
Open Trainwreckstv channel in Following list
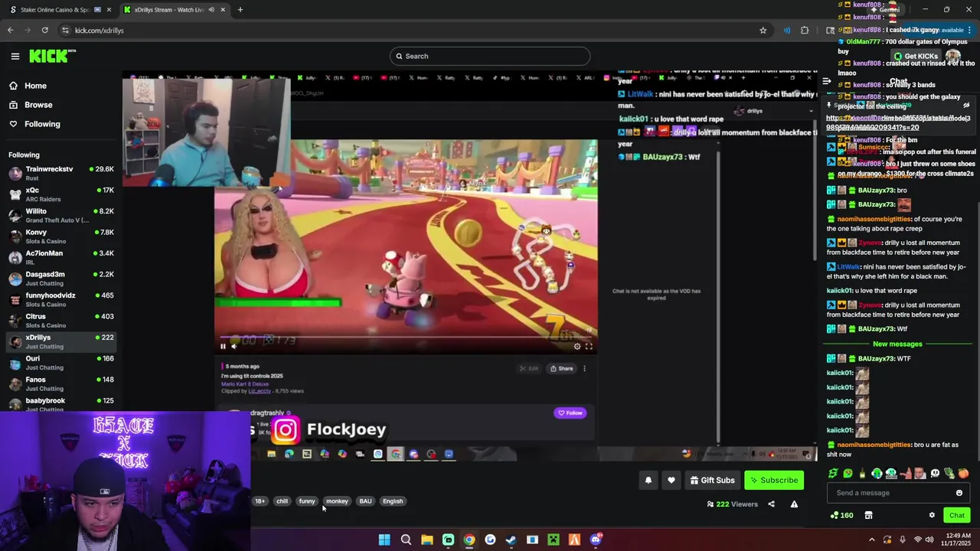coord(61,173)
